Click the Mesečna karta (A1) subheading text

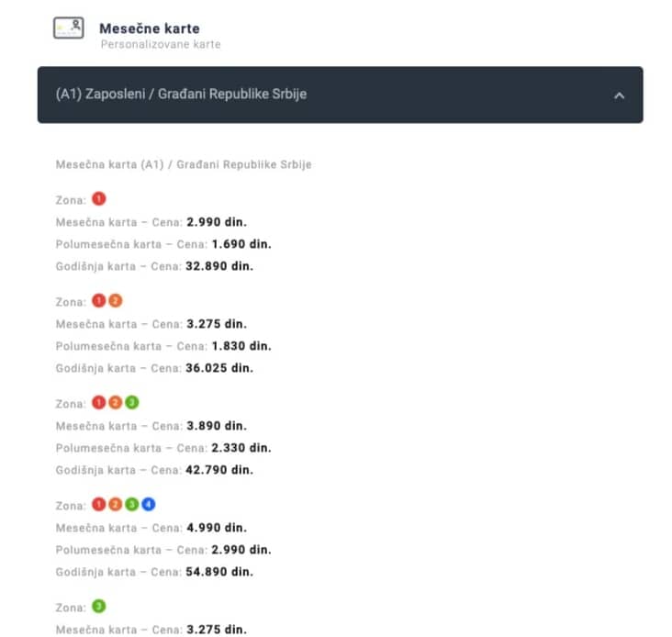184,165
